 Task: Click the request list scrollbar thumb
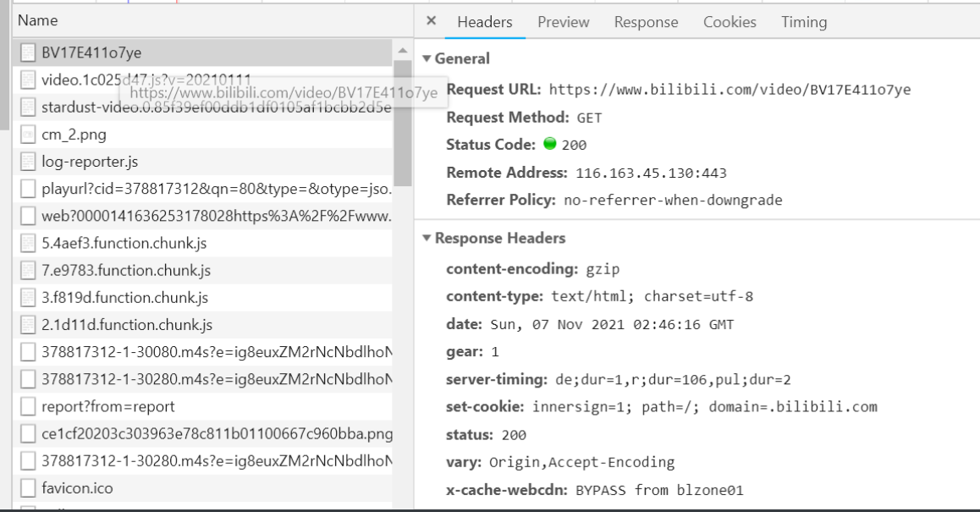point(403,124)
